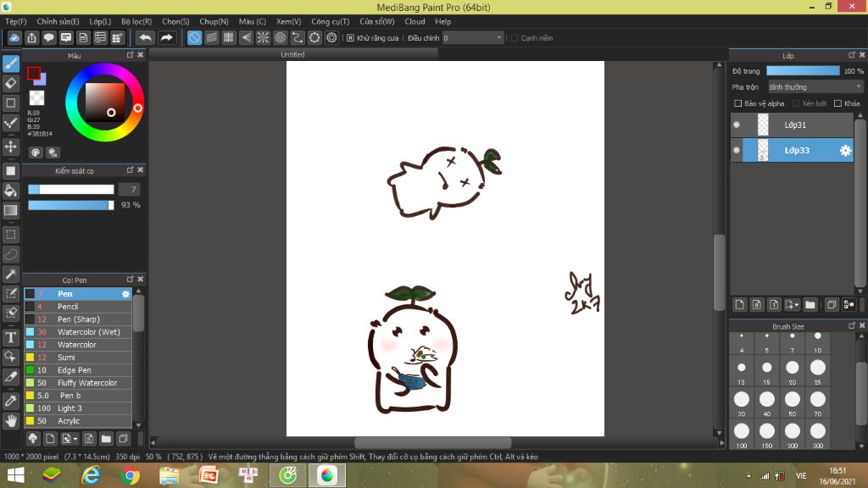Select Edge Pen brush

pos(78,370)
